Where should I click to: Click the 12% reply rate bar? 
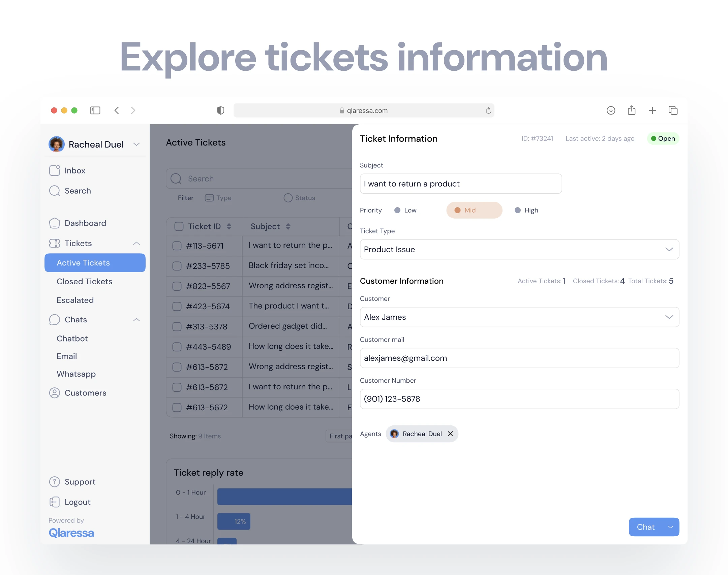tap(234, 521)
